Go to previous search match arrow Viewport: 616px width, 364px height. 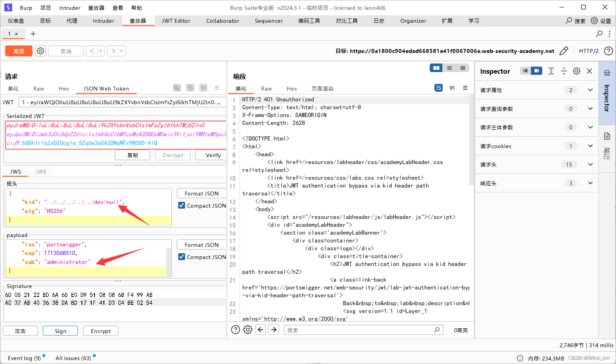tap(261, 330)
